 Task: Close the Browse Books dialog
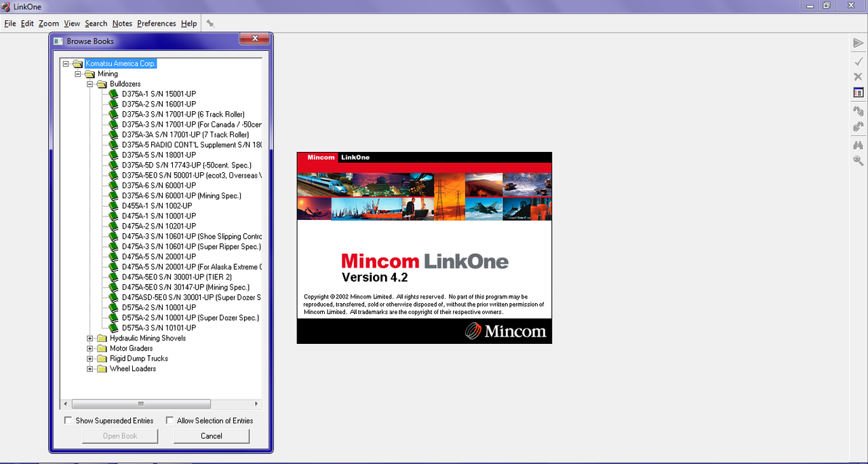[254, 39]
